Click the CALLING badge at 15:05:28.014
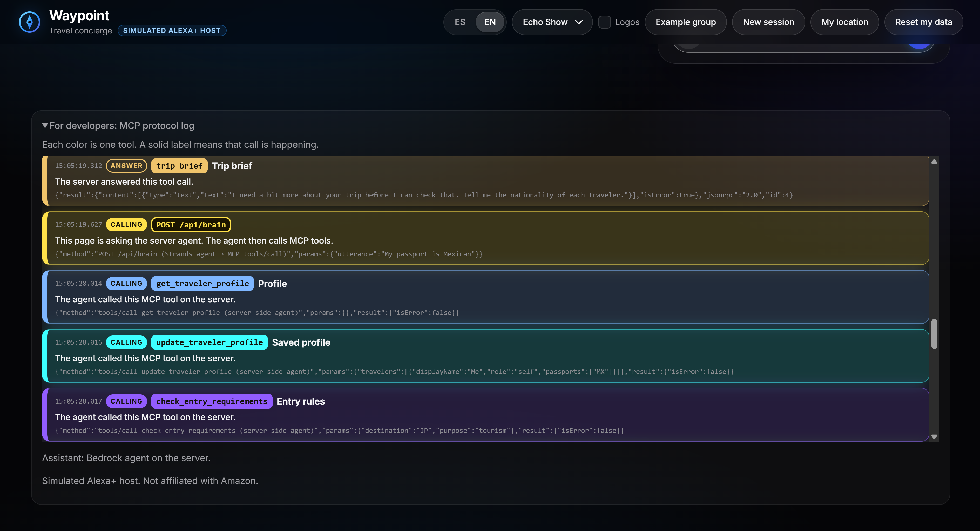This screenshot has height=531, width=980. (x=126, y=284)
